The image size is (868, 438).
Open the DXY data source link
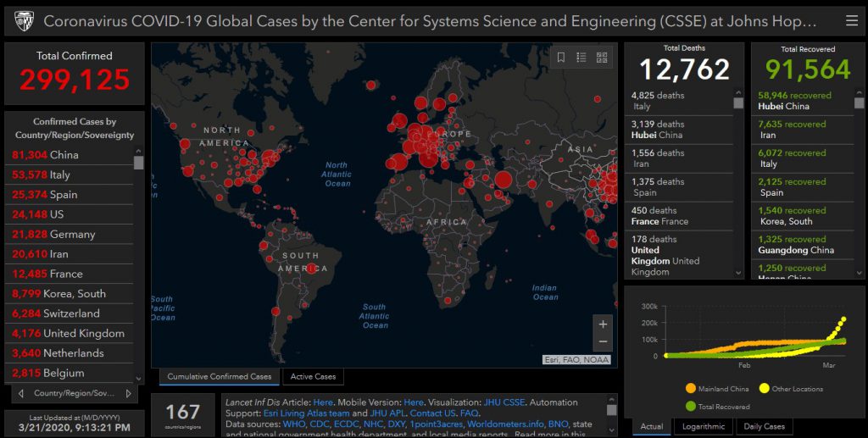tap(397, 424)
